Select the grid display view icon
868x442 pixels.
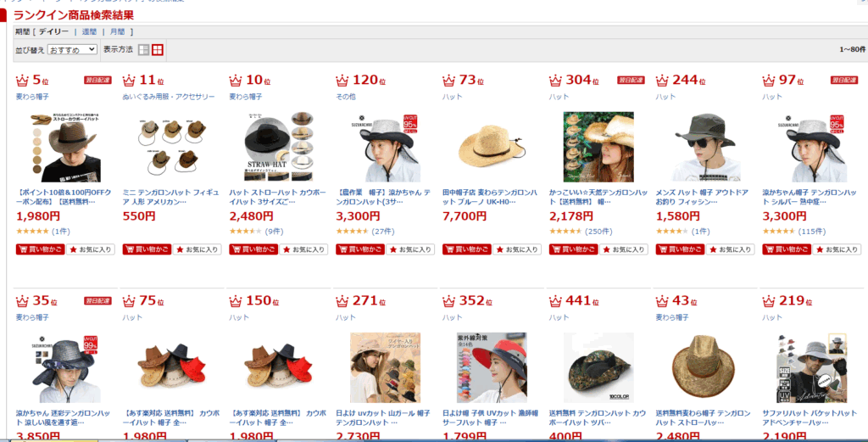point(158,50)
